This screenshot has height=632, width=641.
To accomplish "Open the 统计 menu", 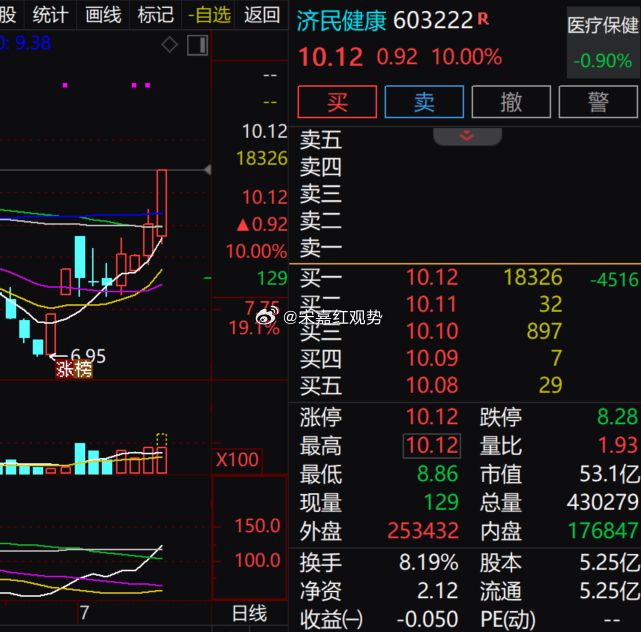I will coord(50,15).
